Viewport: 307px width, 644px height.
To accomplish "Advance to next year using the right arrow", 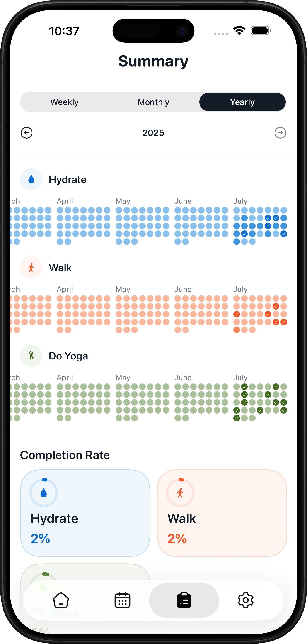I will [x=280, y=133].
